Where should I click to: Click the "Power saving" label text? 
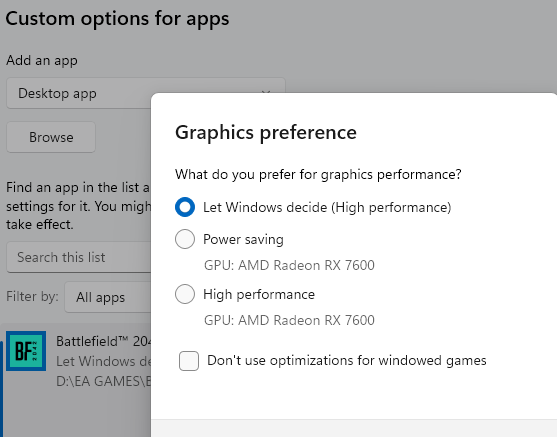pos(243,239)
